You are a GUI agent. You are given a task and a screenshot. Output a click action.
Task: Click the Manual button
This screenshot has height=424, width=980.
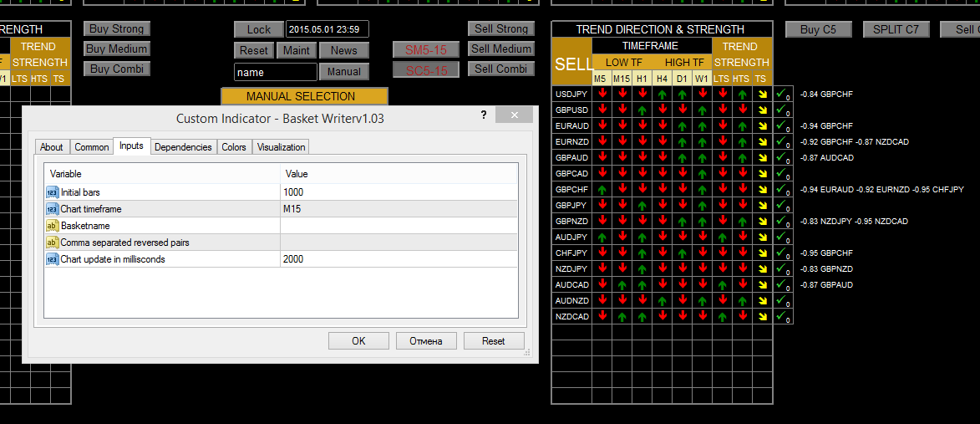pyautogui.click(x=344, y=72)
